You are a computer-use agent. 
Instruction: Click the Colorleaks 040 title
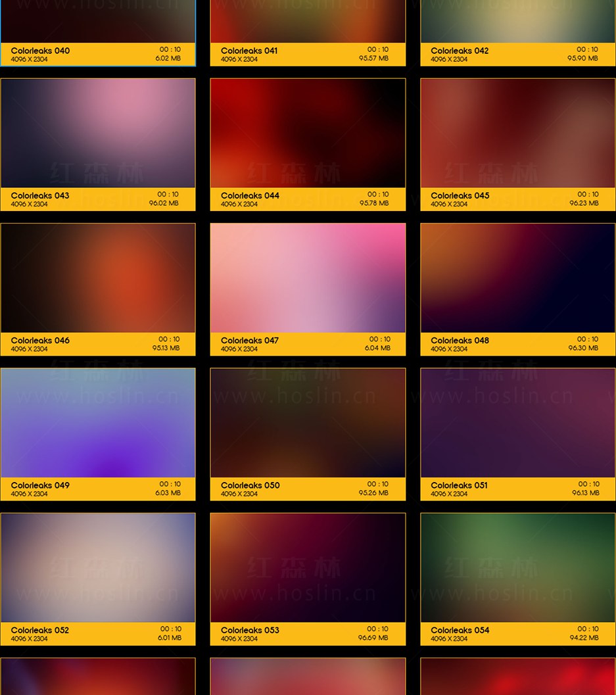[40, 51]
